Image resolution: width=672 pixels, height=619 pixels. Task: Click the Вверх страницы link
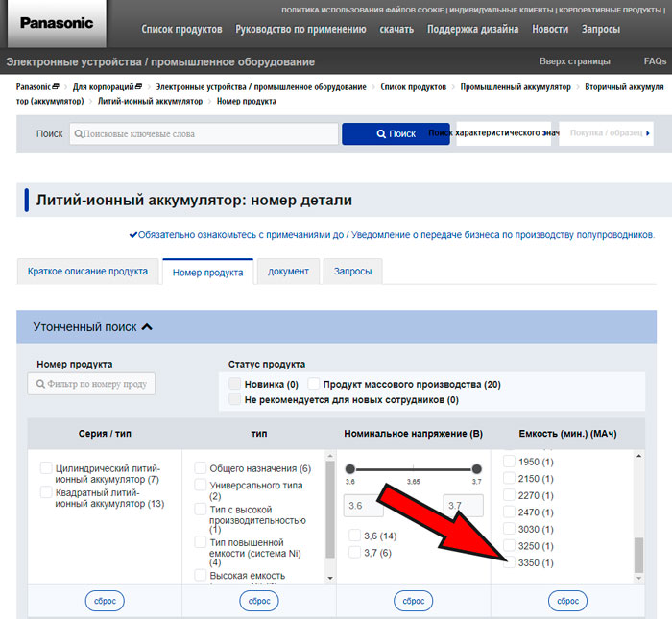574,61
